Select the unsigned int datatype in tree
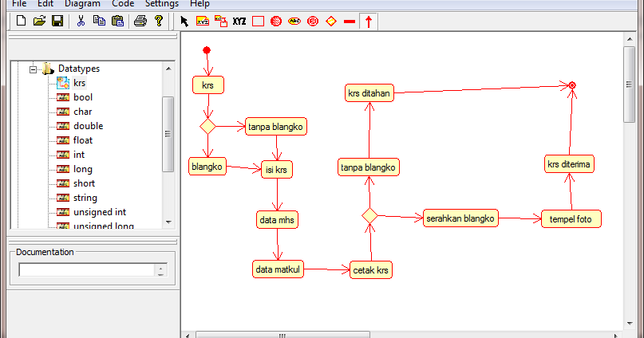 [100, 212]
